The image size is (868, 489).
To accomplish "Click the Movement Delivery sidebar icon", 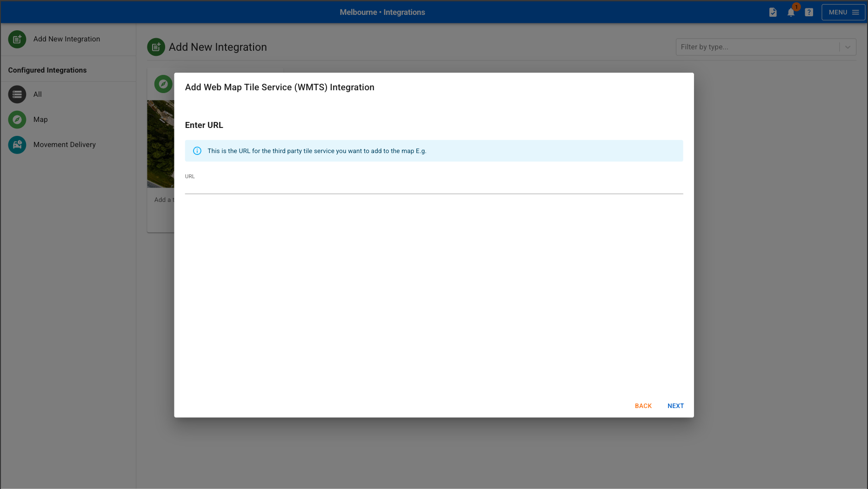I will click(17, 145).
